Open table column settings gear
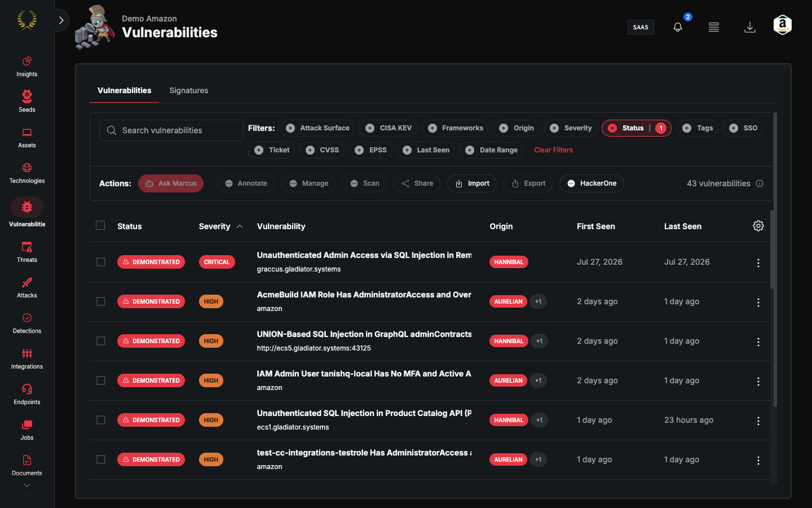Image resolution: width=812 pixels, height=508 pixels. 758,226
